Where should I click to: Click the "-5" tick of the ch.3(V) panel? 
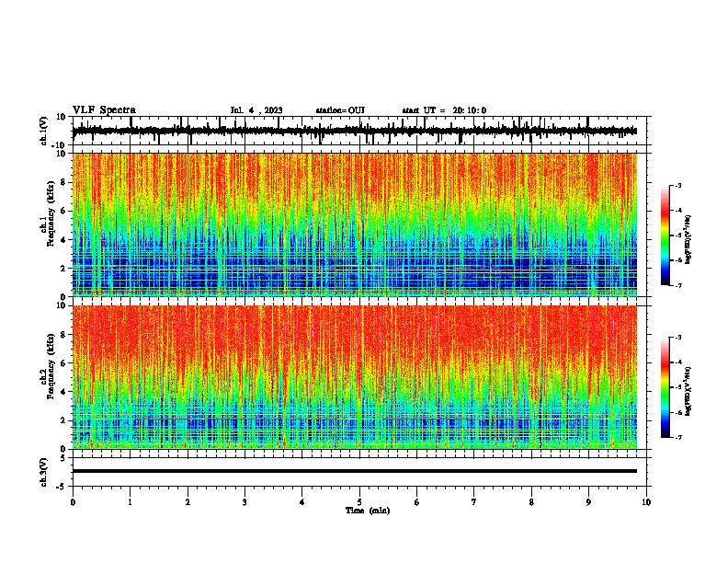click(x=62, y=487)
